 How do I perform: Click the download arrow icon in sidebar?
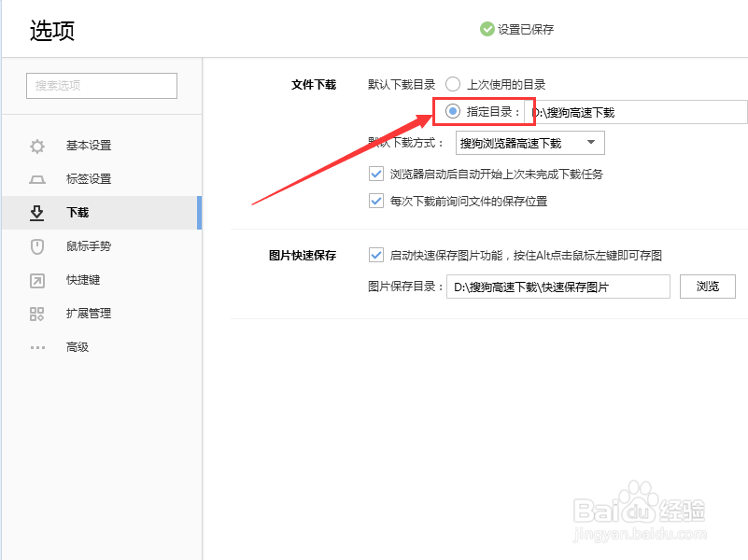point(36,213)
